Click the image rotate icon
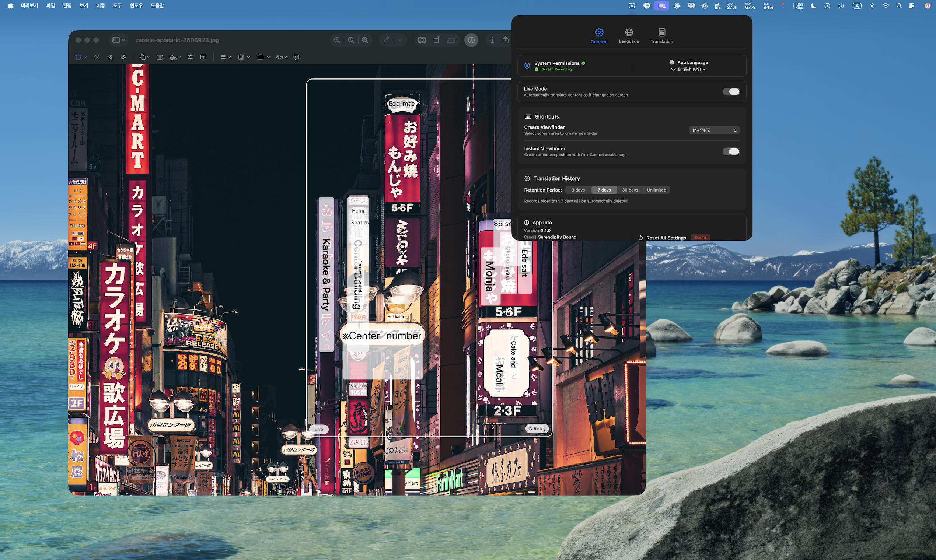936x560 pixels. click(x=437, y=40)
